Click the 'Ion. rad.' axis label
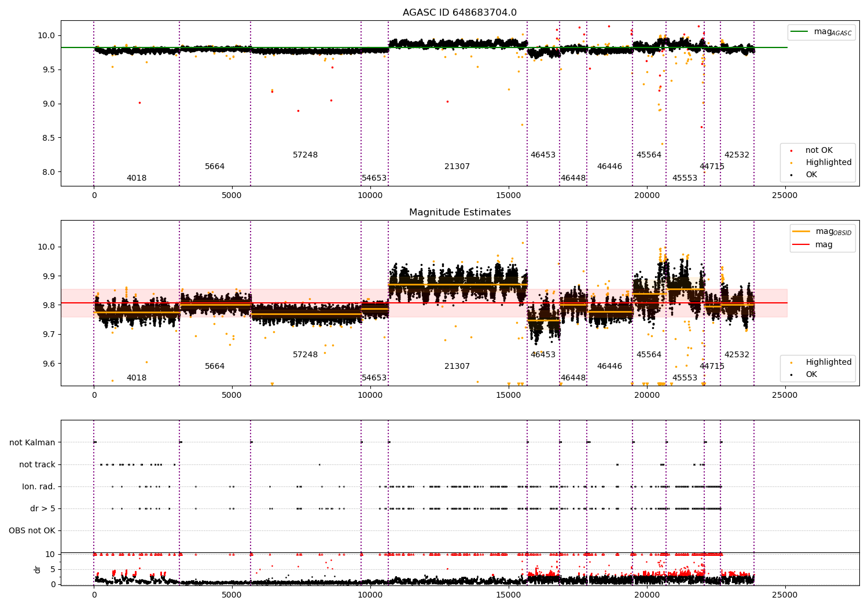 tap(39, 487)
